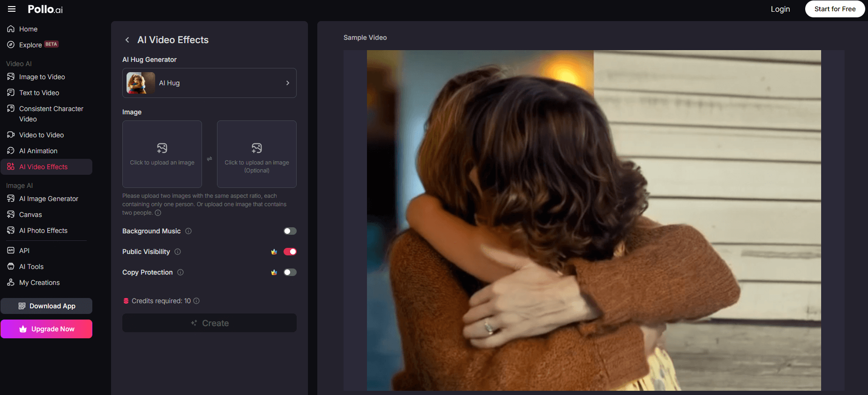Click the Text to Video icon
The image size is (868, 395).
(11, 92)
